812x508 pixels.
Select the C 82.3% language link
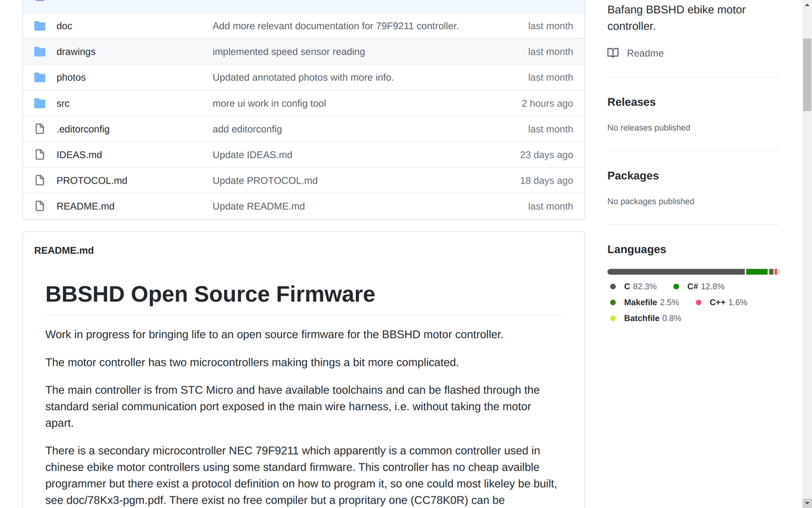pyautogui.click(x=641, y=286)
